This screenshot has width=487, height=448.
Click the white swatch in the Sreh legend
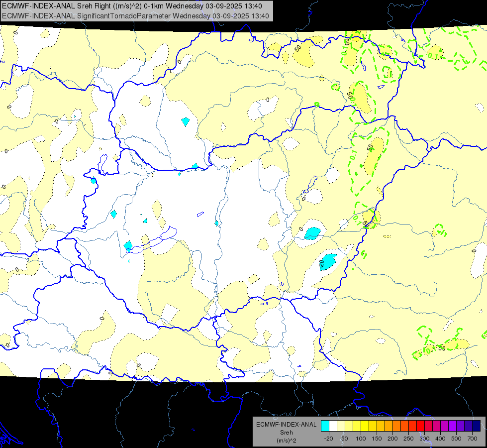[333, 426]
